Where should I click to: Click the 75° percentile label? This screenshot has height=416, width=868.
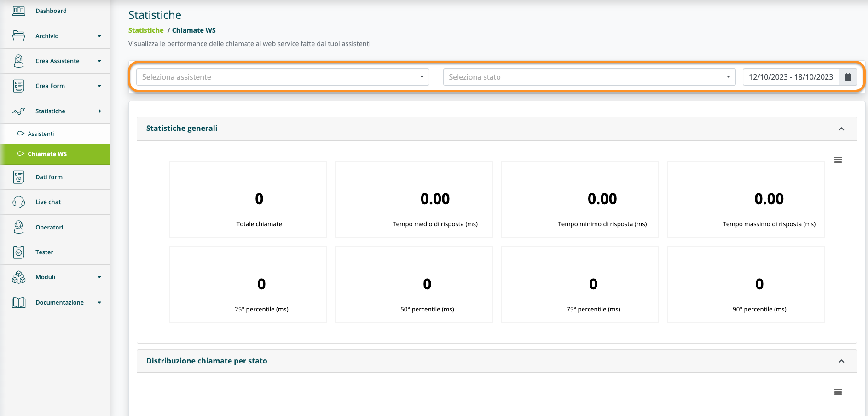(x=593, y=309)
